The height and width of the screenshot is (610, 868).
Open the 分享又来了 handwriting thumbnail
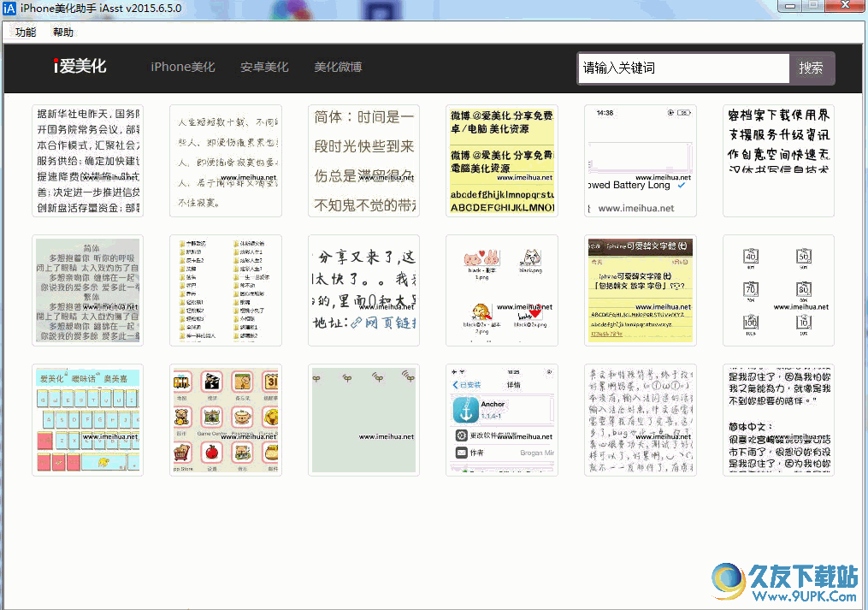363,290
